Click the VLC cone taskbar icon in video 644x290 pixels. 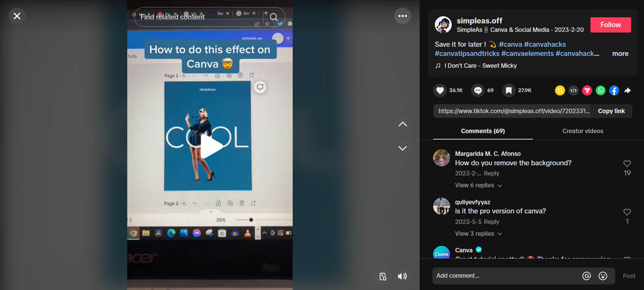[x=248, y=233]
